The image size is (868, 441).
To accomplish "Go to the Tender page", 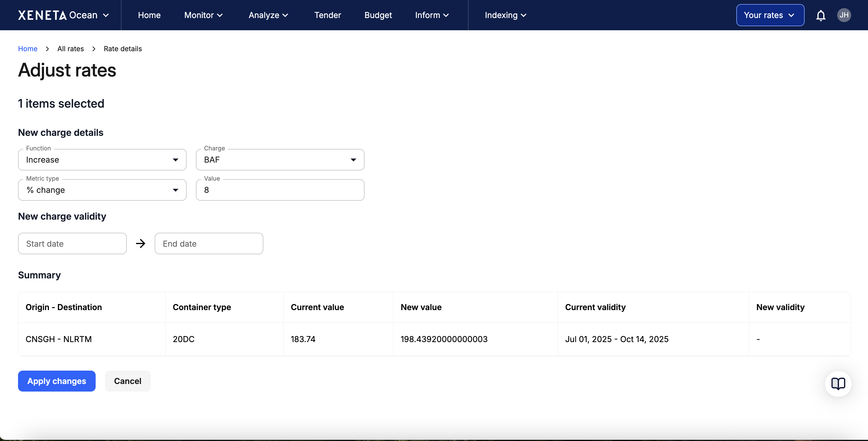I will click(328, 15).
